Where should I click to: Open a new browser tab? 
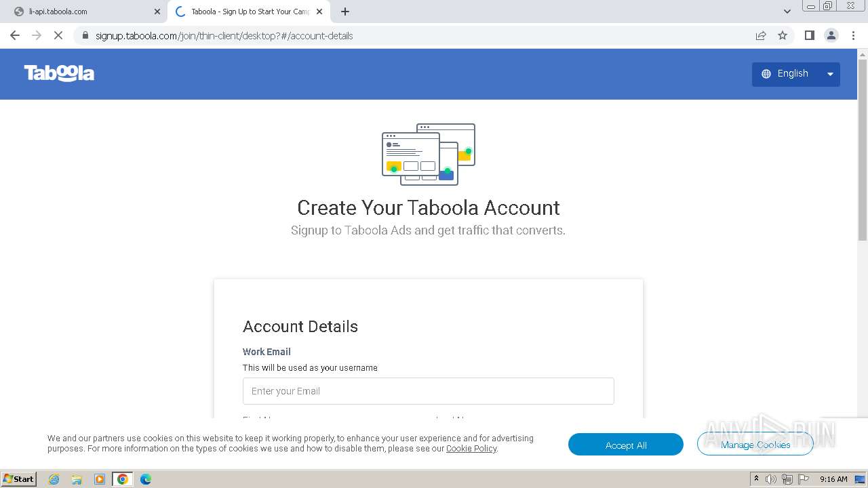(344, 12)
